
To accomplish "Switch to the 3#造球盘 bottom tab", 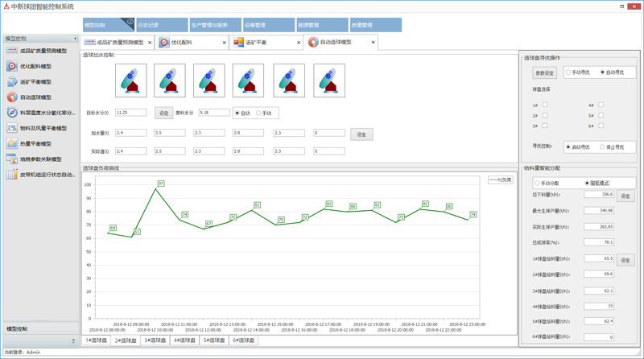I will pos(155,340).
